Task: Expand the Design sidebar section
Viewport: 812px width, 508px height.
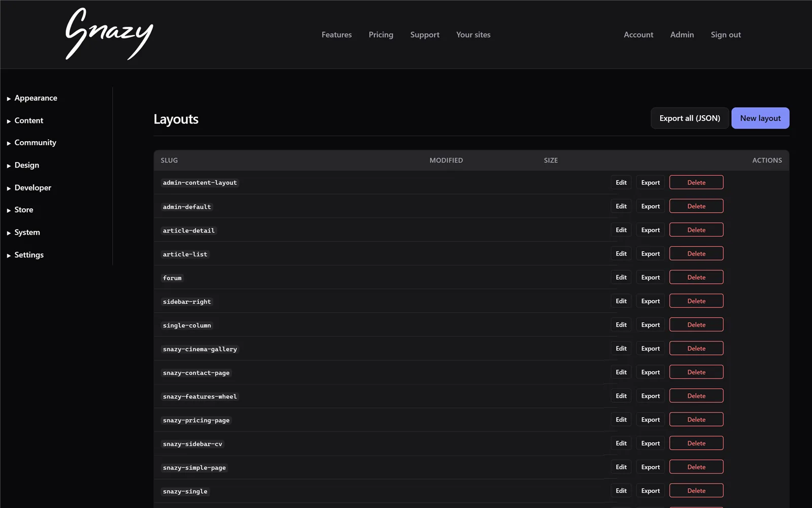Action: tap(23, 165)
